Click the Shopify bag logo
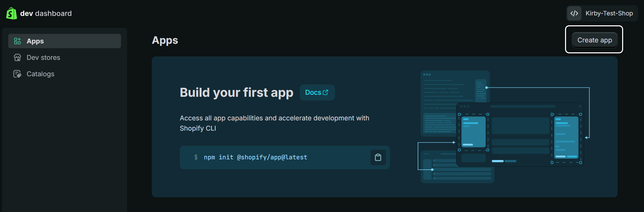The height and width of the screenshot is (212, 644). (12, 13)
